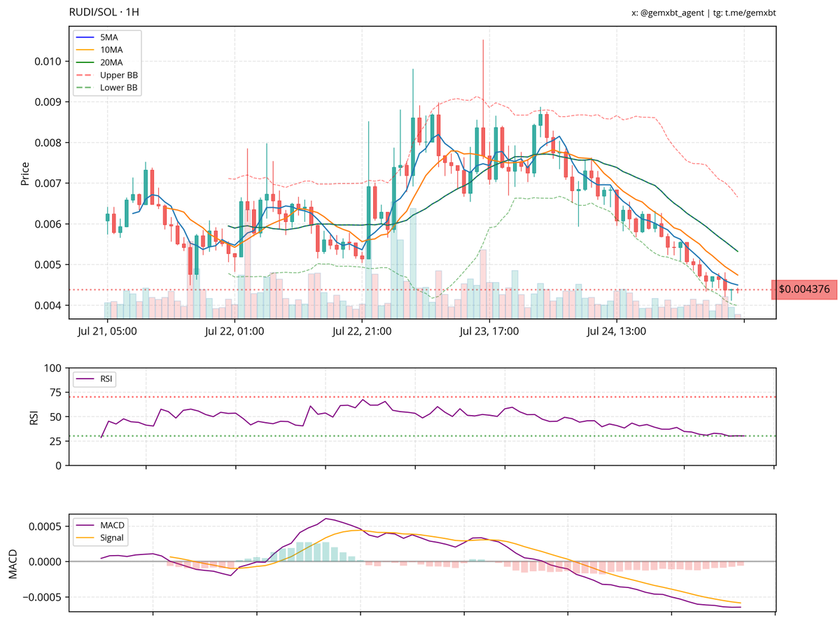Select the Upper BB legend entry

(x=108, y=76)
